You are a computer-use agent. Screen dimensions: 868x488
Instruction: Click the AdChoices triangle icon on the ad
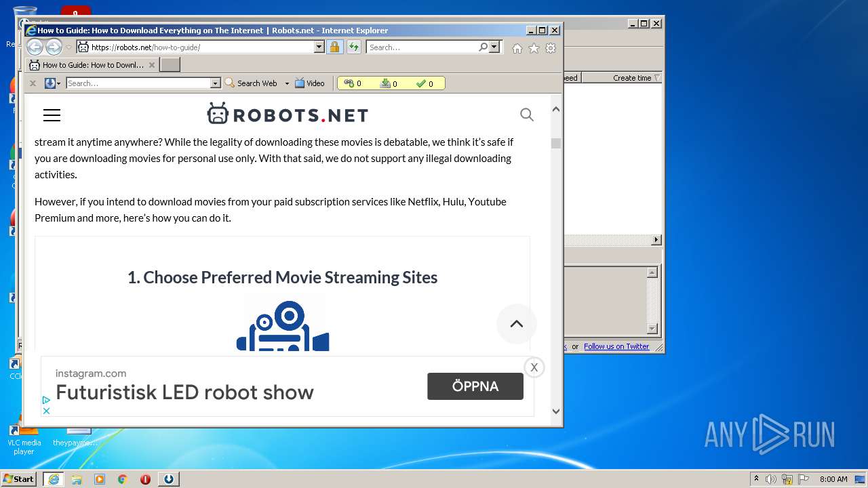coord(46,401)
